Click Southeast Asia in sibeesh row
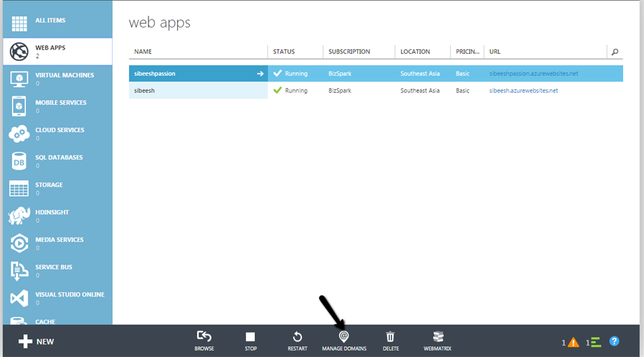Image resolution: width=644 pixels, height=357 pixels. coord(419,91)
